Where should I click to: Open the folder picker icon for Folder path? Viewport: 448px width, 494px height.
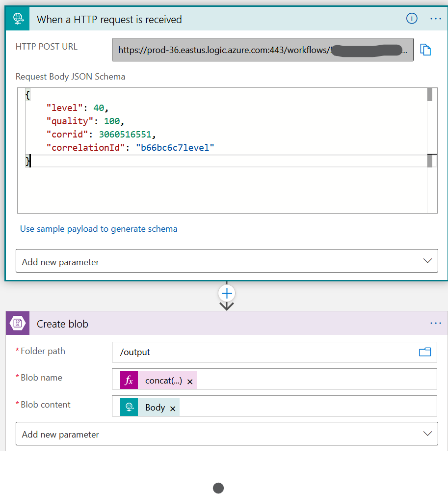pyautogui.click(x=424, y=352)
